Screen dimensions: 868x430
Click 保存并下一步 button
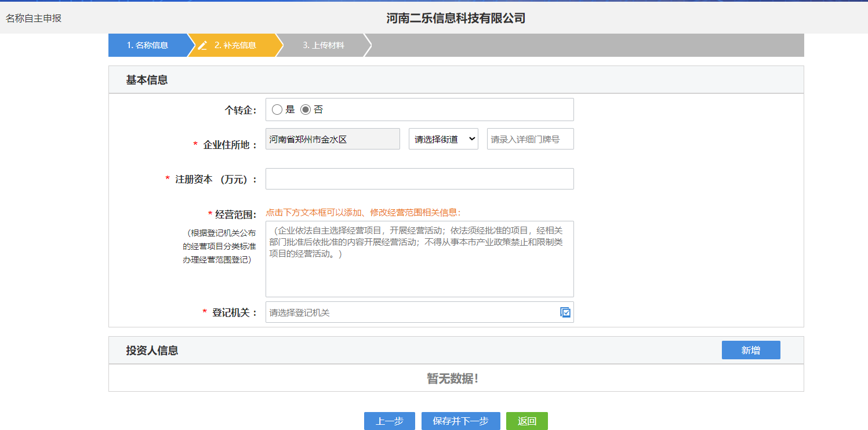pyautogui.click(x=461, y=421)
